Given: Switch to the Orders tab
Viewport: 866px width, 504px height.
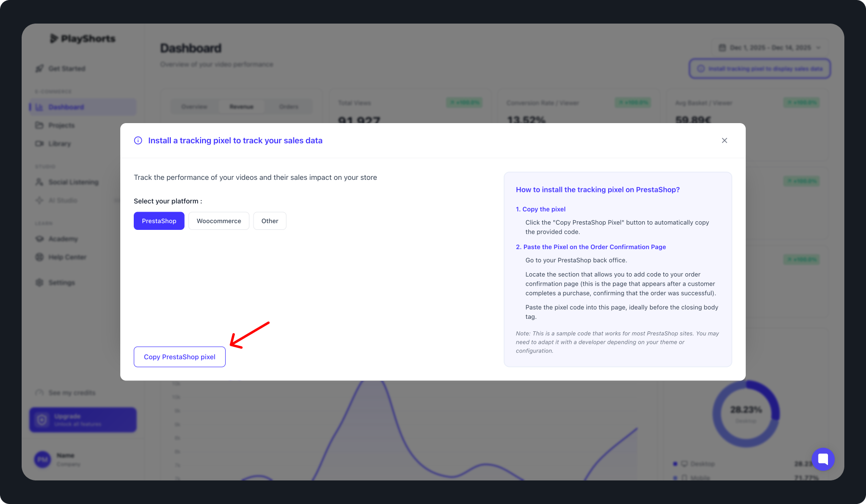Looking at the screenshot, I should click(289, 107).
